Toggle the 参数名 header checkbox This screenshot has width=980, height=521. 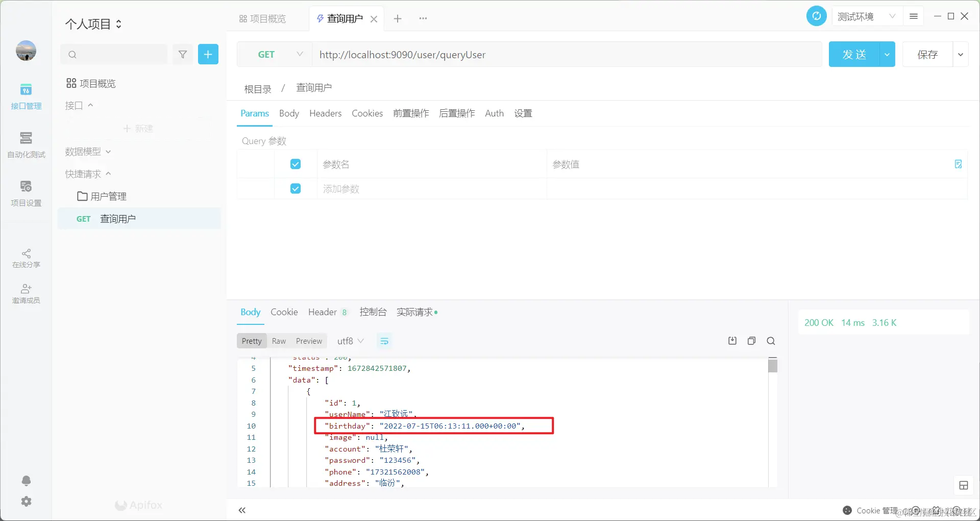click(x=295, y=164)
